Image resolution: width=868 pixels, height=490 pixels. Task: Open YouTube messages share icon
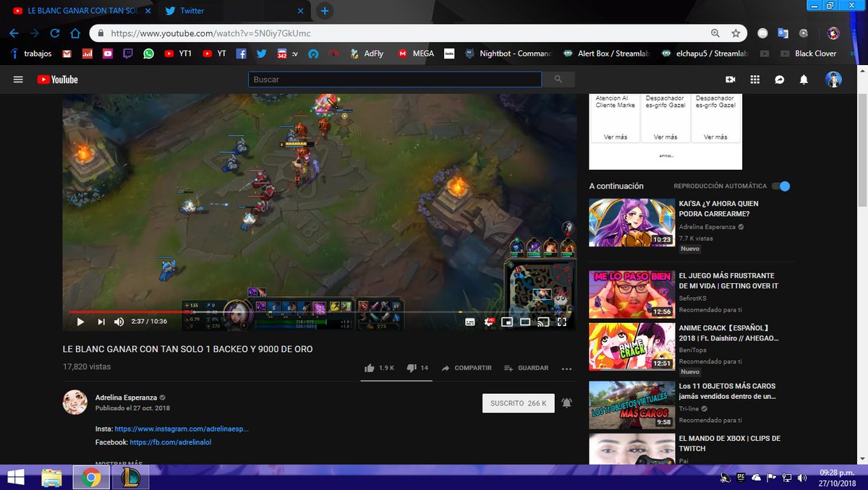click(x=779, y=79)
